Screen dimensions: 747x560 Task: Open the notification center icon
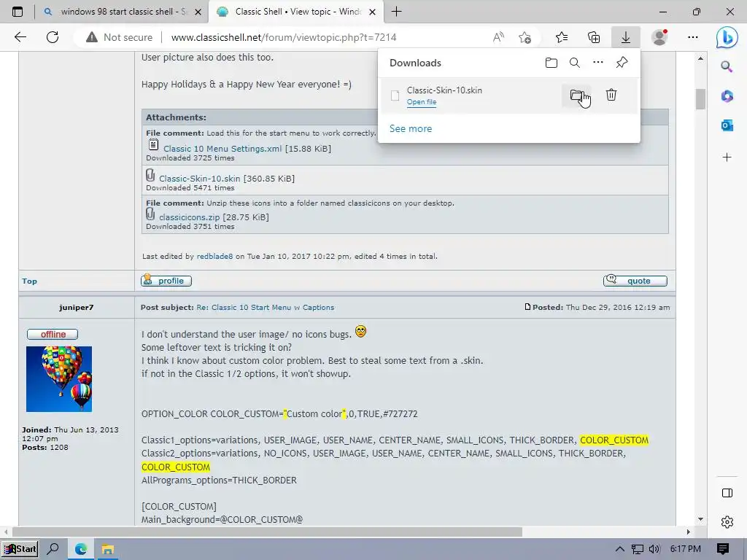click(x=723, y=549)
